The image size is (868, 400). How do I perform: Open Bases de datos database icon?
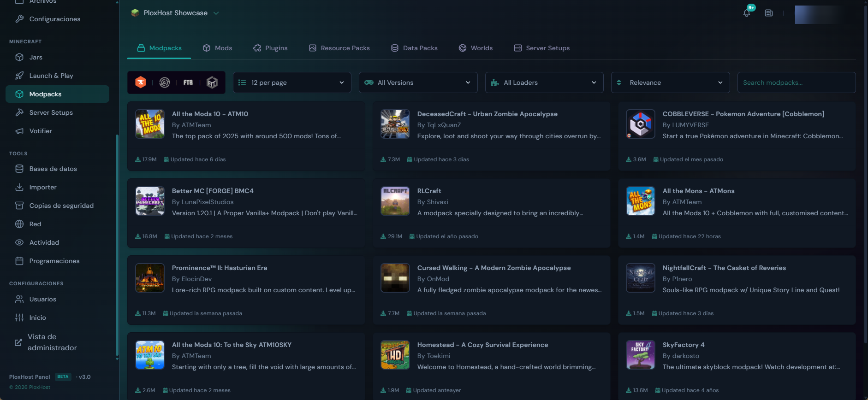click(19, 169)
